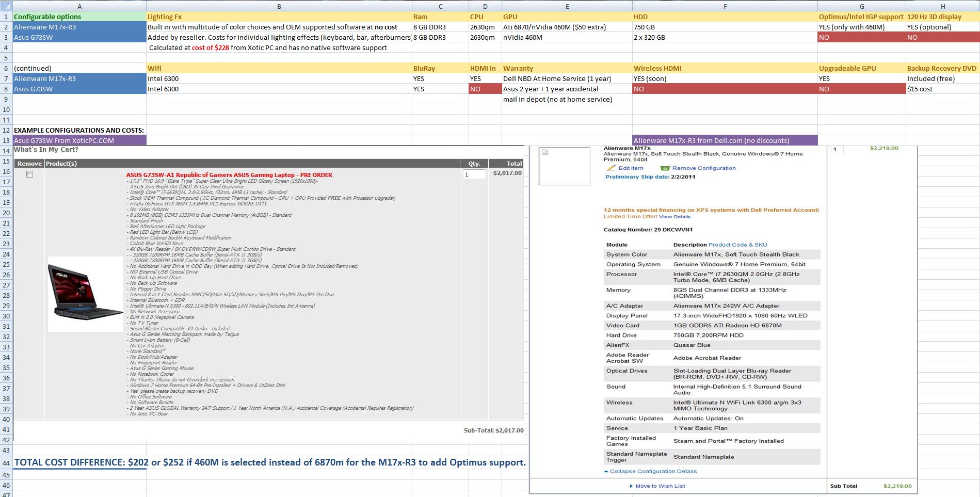Click the ASUS laptop product thumbnail

click(x=86, y=293)
